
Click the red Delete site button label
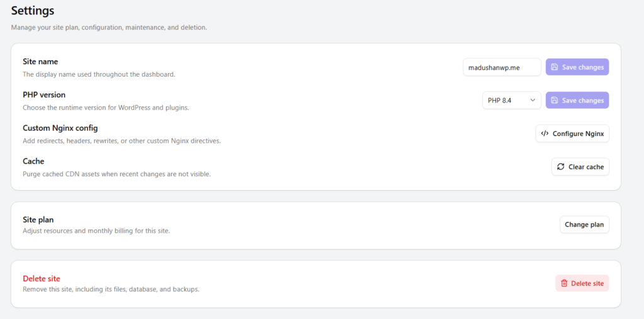pos(587,283)
